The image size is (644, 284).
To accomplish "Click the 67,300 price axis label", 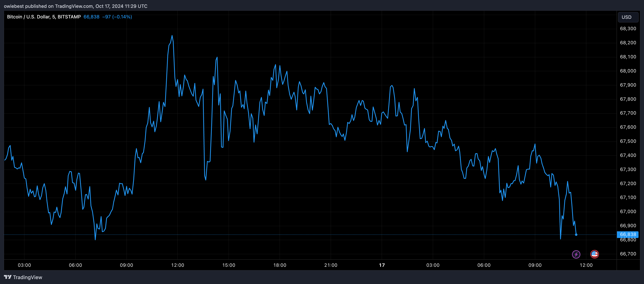I will (x=628, y=169).
